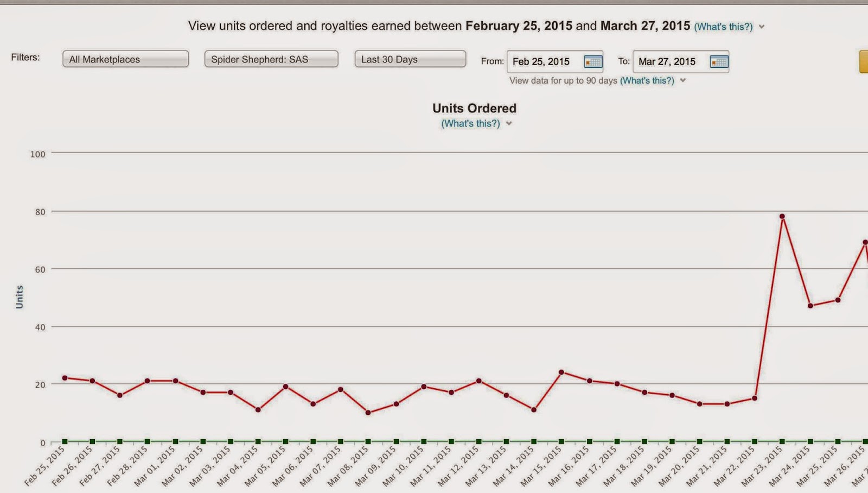Click What's this under Units Ordered
Image resolution: width=868 pixels, height=493 pixels.
click(470, 123)
